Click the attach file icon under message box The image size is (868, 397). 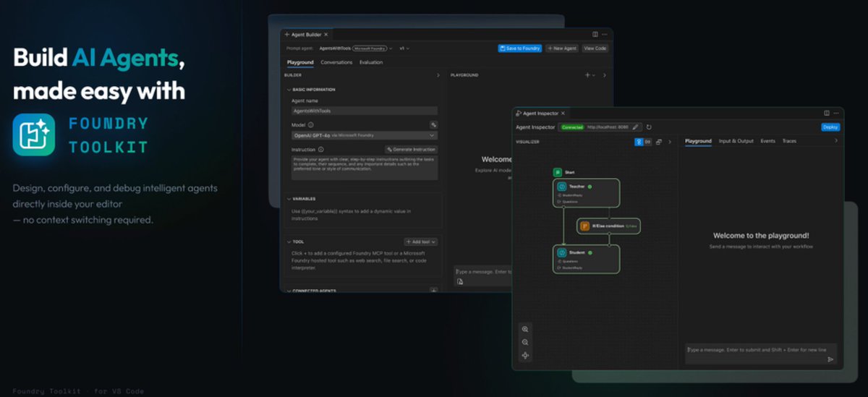point(460,281)
